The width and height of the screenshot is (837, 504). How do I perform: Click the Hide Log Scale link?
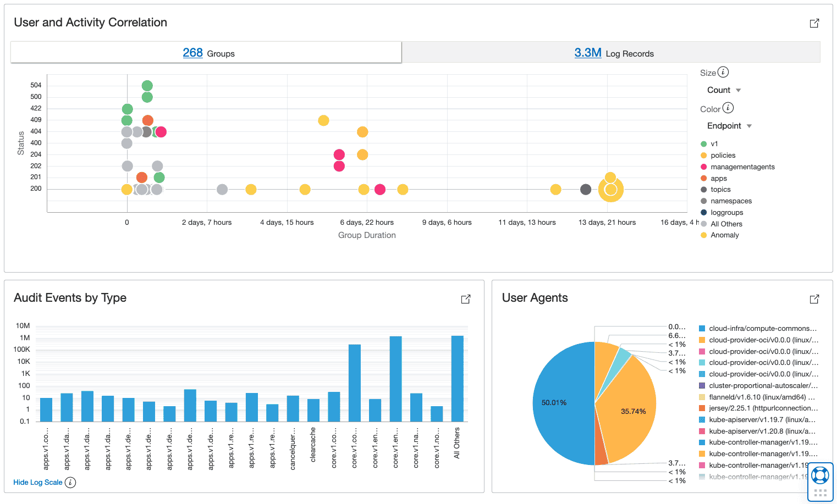pos(38,483)
